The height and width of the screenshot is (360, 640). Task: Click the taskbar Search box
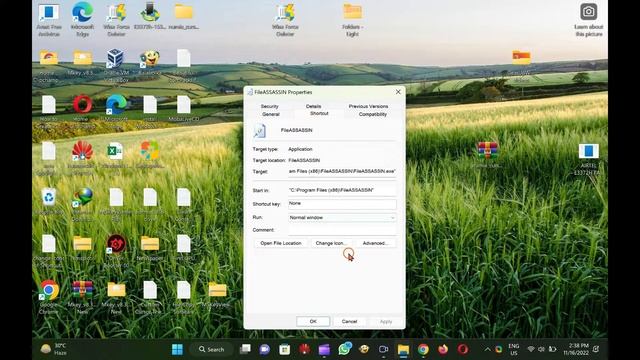point(211,349)
